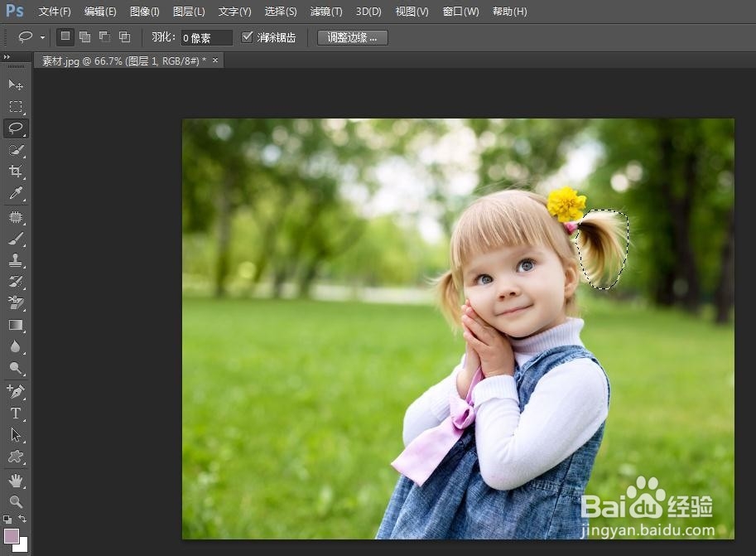This screenshot has height=556, width=756.
Task: Select the Move tool
Action: click(x=16, y=85)
